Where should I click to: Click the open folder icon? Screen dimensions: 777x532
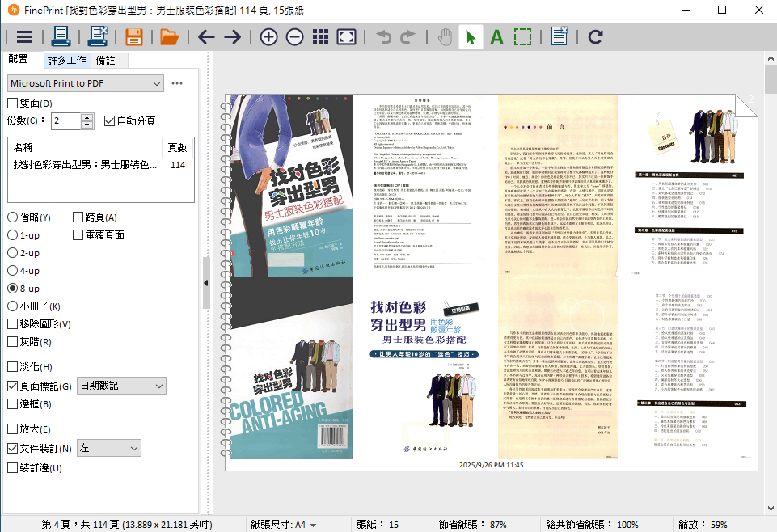coord(169,36)
